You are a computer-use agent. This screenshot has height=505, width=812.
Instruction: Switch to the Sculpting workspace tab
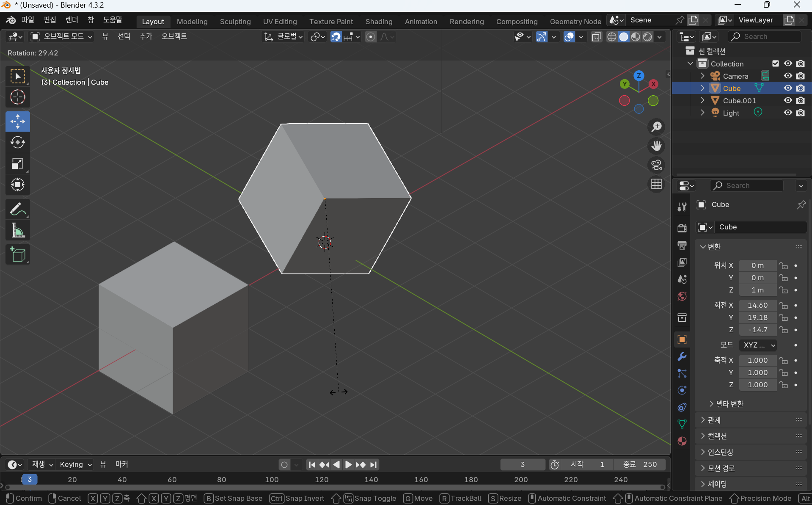point(235,22)
